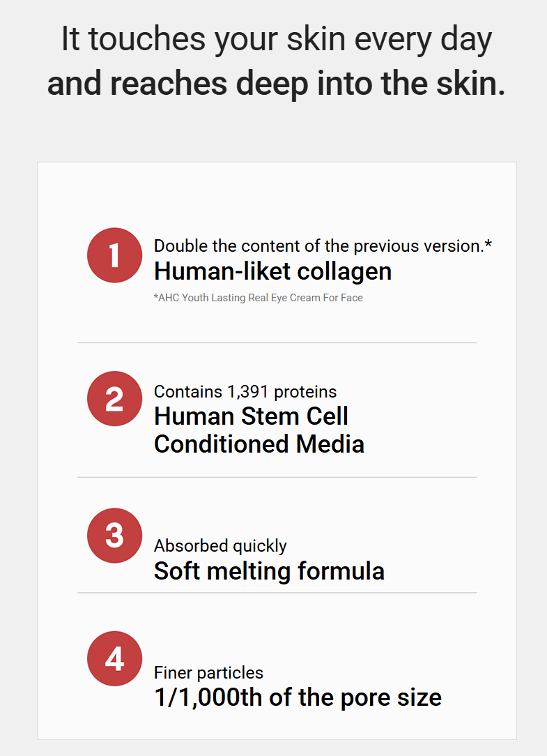Click the red number 3 circle icon
The width and height of the screenshot is (547, 756).
[x=115, y=536]
